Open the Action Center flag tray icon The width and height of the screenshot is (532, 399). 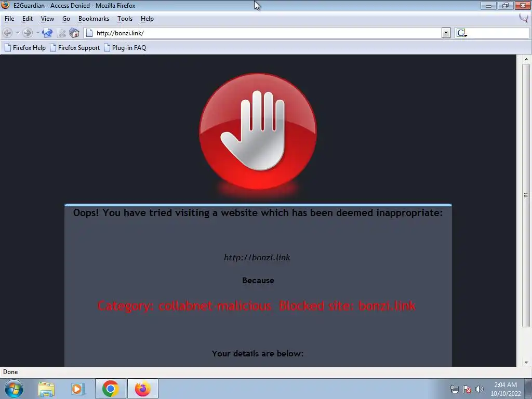467,389
